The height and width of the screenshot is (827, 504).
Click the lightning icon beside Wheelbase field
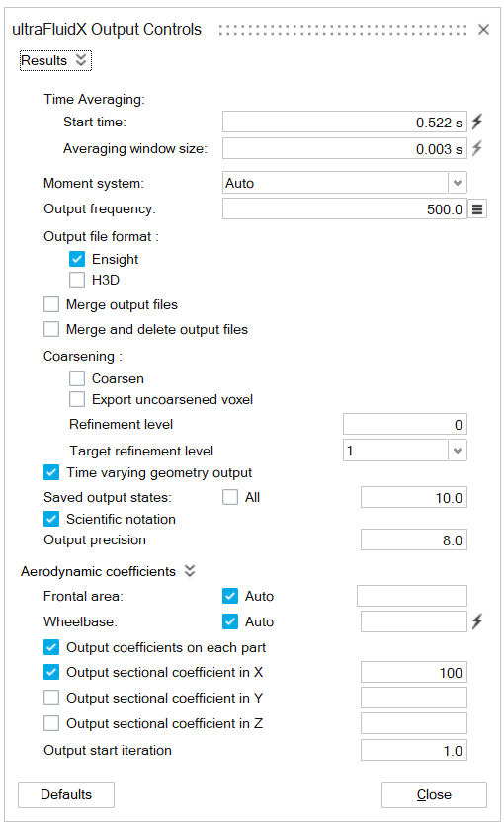[x=477, y=621]
